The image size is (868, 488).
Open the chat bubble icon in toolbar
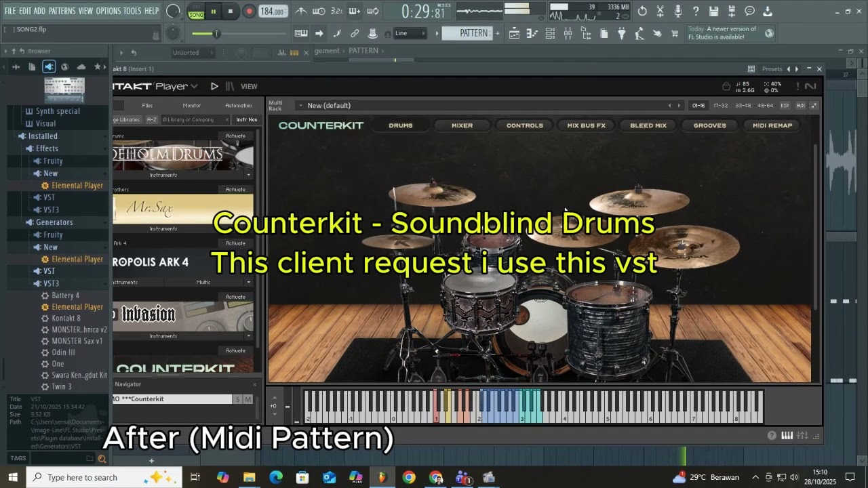pos(749,12)
